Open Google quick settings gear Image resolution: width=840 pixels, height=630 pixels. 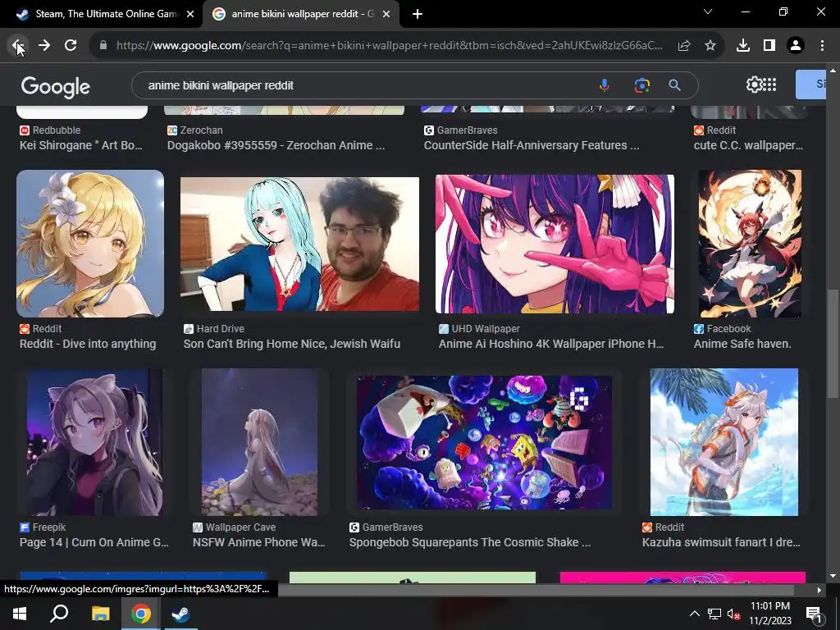point(754,84)
